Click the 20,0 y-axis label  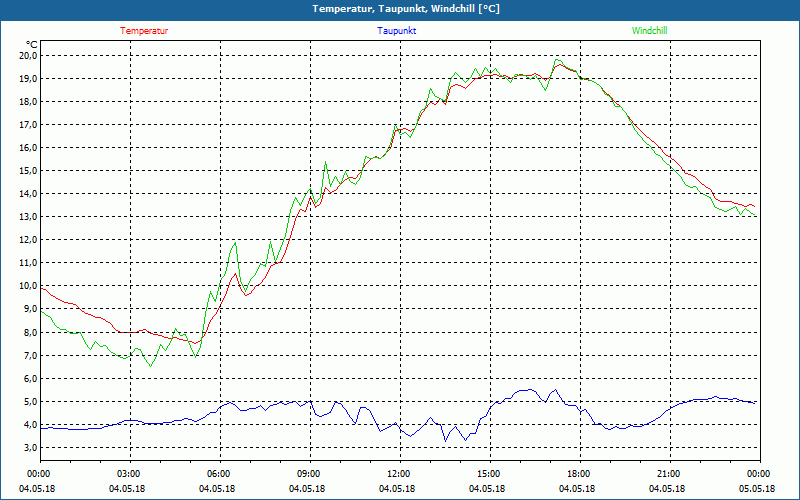pyautogui.click(x=28, y=56)
